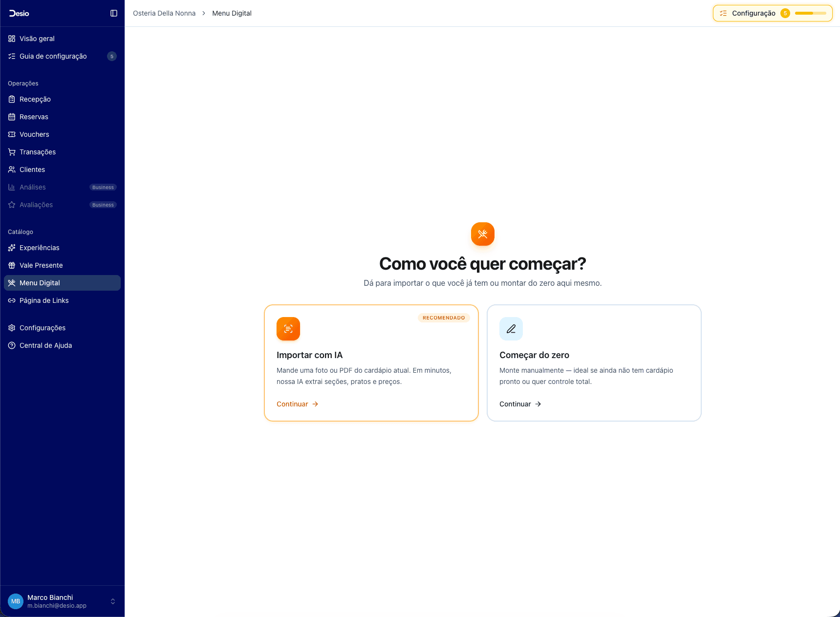Click the Osteria Della Nonna breadcrumb
This screenshot has width=840, height=617.
click(x=164, y=13)
